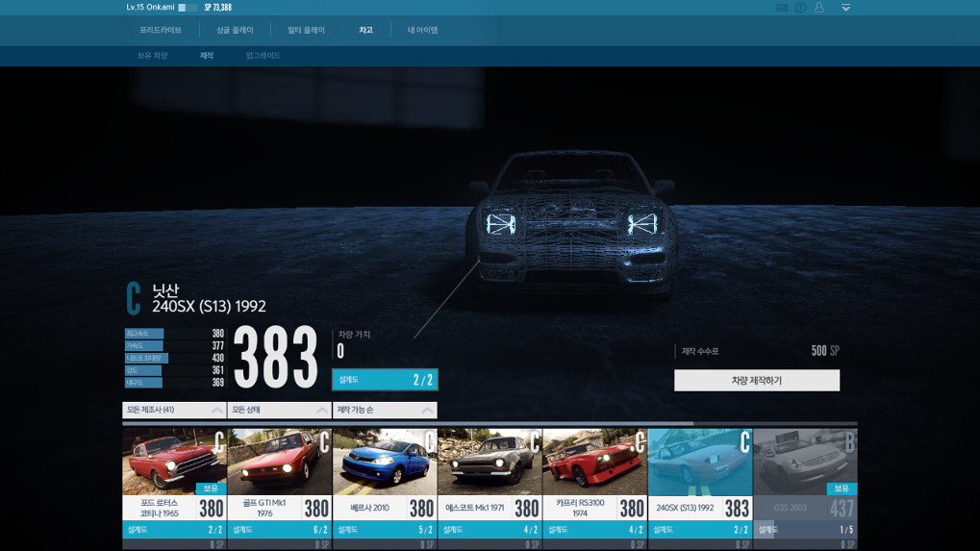This screenshot has width=980, height=551.
Task: Switch to the 싱글 플레이 menu
Action: tap(235, 31)
